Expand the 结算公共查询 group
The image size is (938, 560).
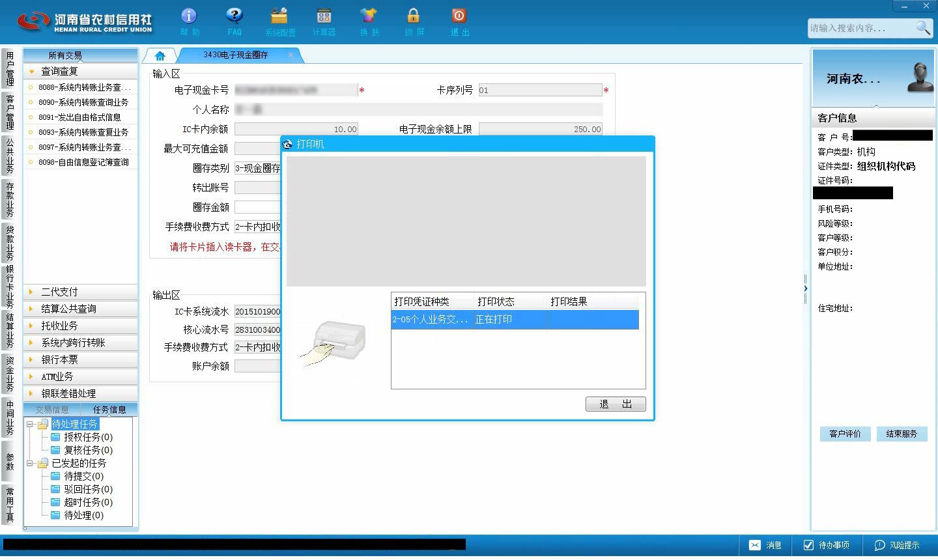point(81,309)
